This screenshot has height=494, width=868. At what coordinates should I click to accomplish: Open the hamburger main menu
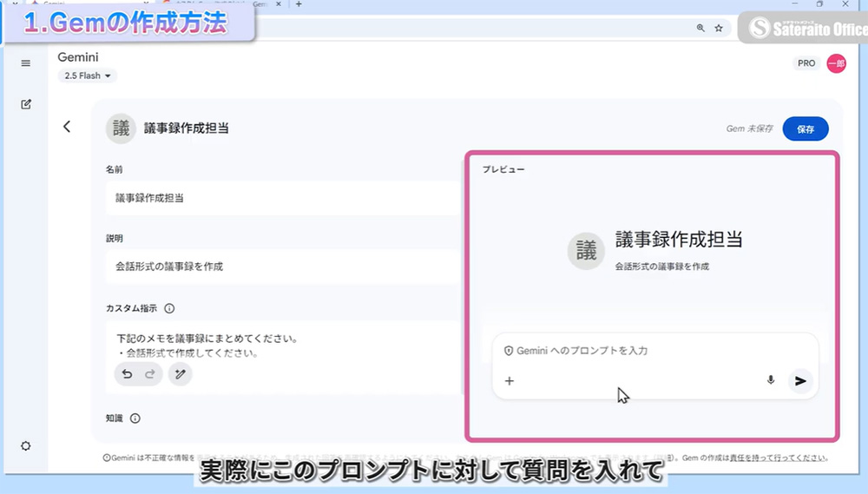[25, 63]
